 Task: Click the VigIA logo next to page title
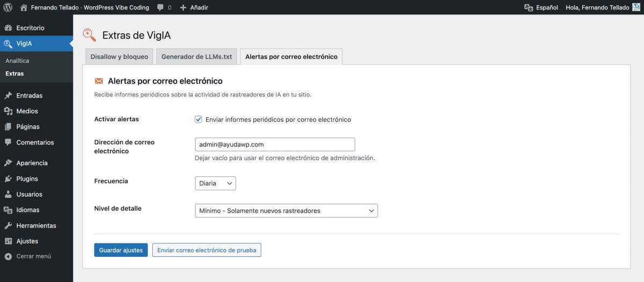click(x=90, y=35)
